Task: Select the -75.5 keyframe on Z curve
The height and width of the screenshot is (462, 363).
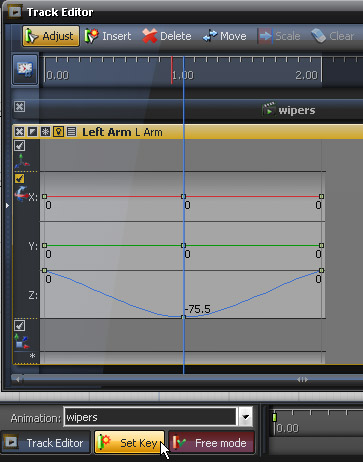Action: click(x=183, y=317)
